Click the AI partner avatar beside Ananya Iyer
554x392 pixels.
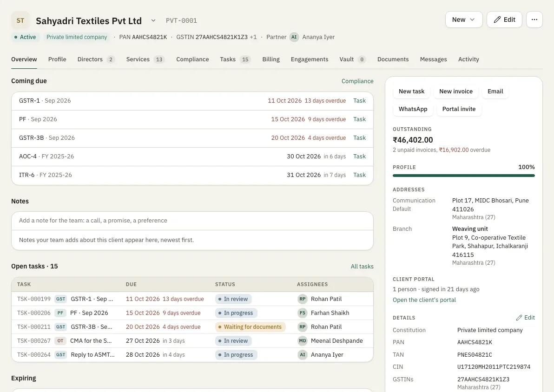[294, 37]
